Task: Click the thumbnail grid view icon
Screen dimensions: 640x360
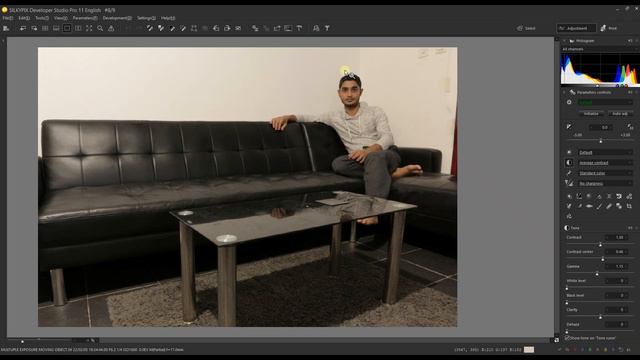Action: click(x=45, y=28)
